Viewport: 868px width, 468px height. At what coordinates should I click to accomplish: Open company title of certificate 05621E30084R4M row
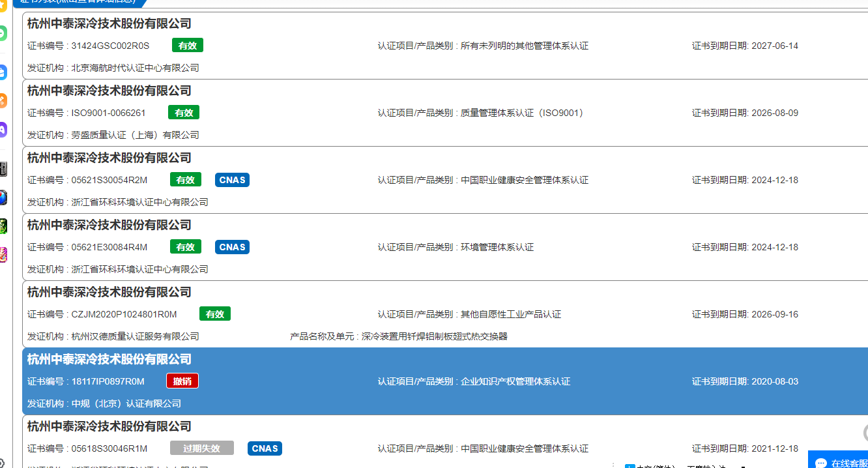(x=109, y=226)
